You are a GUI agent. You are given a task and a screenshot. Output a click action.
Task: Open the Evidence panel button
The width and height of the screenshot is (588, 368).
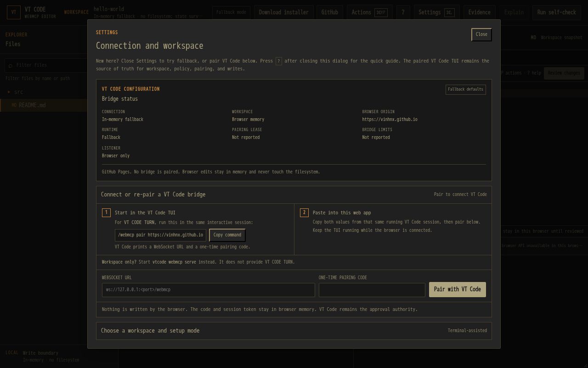coord(480,12)
